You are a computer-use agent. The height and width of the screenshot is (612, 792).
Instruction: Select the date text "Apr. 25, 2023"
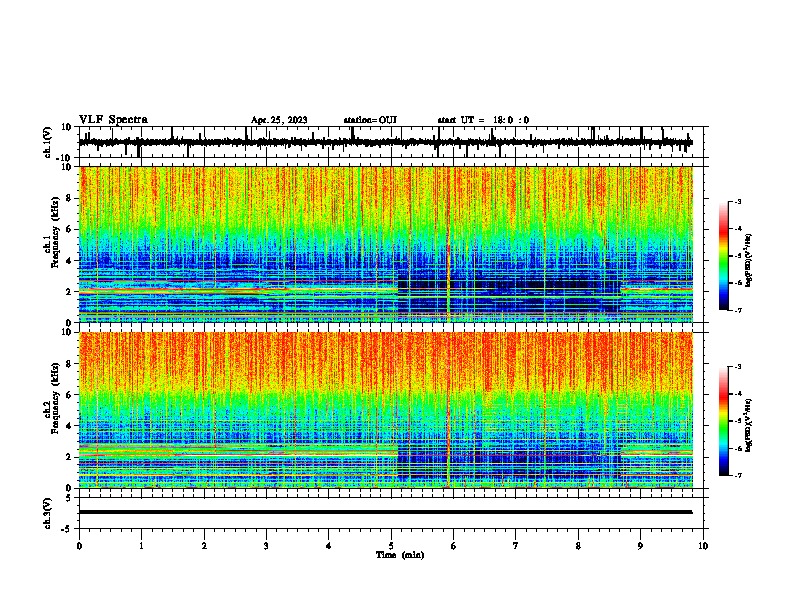[x=279, y=120]
